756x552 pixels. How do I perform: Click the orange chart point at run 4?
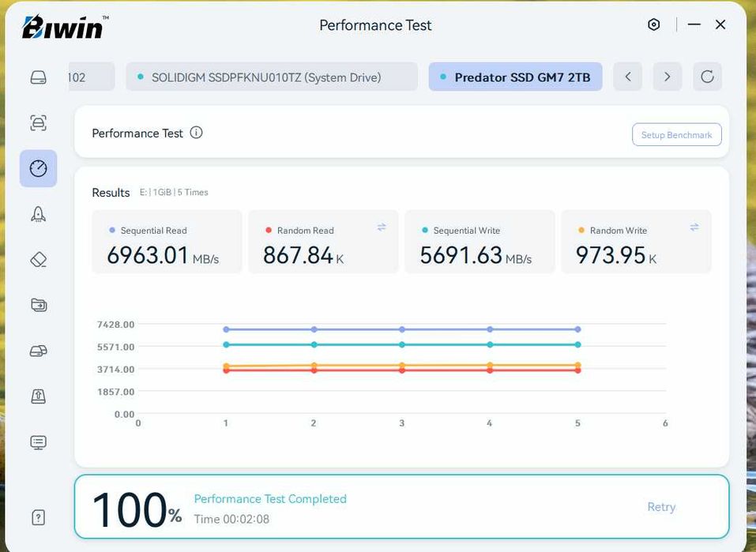490,366
